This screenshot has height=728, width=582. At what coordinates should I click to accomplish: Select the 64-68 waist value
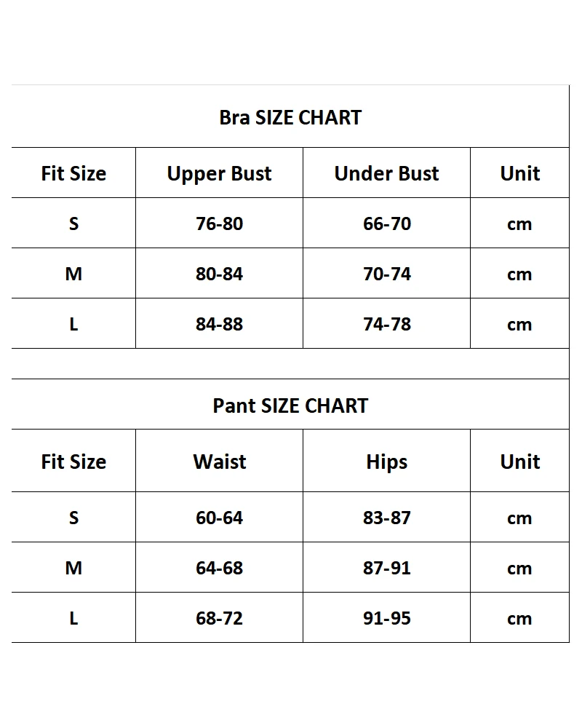219,567
